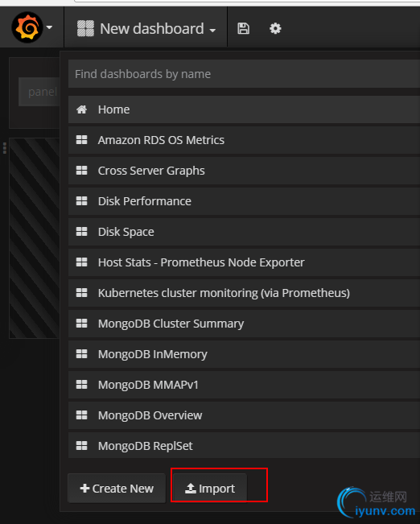The image size is (420, 524).
Task: Select Disk Performance from the list
Action: tap(244, 201)
